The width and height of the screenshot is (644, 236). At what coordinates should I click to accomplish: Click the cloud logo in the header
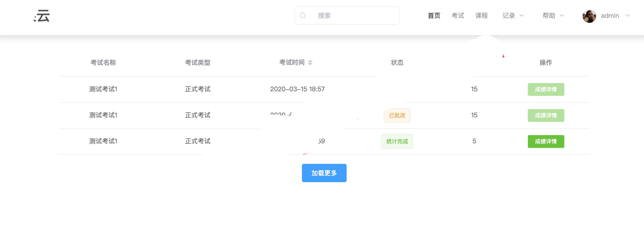tap(42, 16)
